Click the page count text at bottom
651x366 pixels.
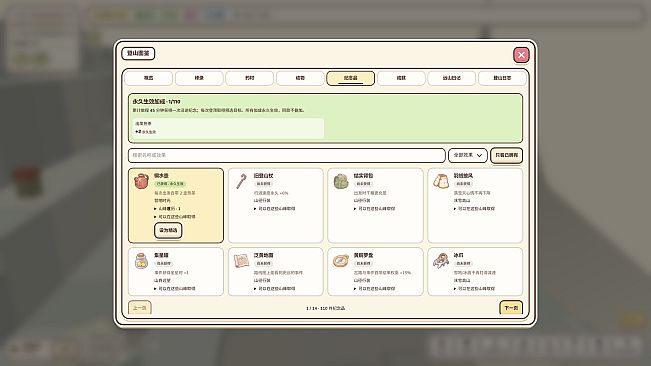coord(326,308)
